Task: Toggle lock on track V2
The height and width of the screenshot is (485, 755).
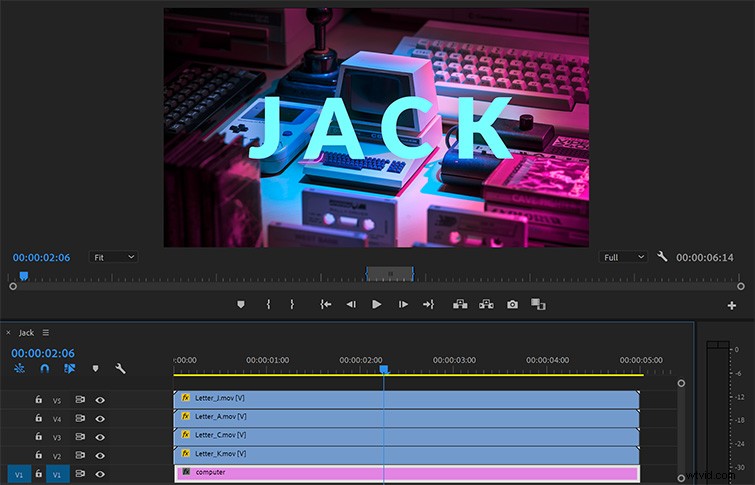Action: click(38, 455)
